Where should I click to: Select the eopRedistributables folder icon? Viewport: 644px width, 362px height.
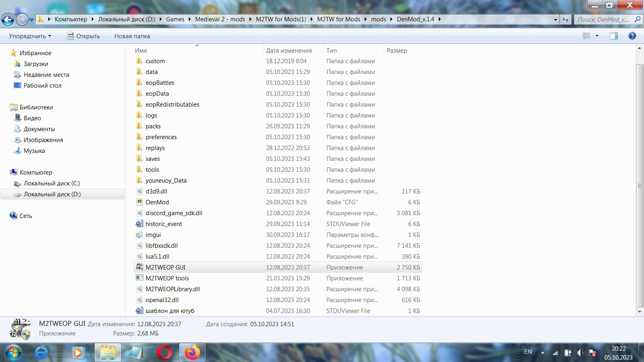pos(139,104)
